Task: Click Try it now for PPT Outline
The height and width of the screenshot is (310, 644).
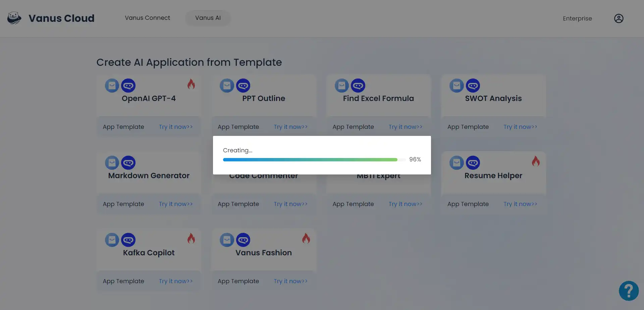Action: coord(290,127)
